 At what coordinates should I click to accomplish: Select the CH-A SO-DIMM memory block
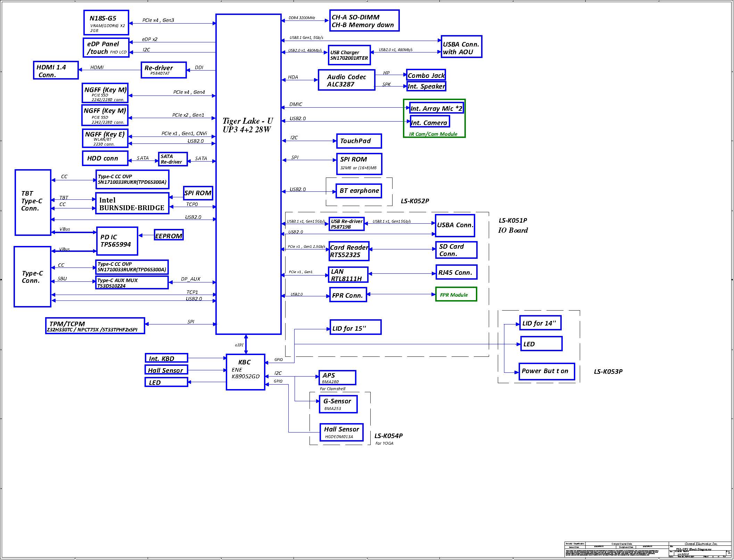tap(364, 21)
